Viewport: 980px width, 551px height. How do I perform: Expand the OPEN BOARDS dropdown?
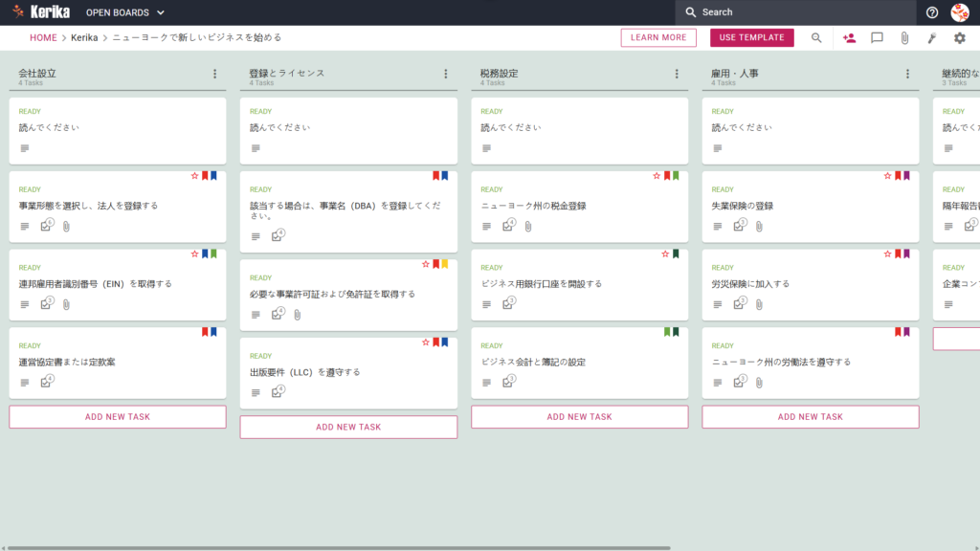[x=125, y=12]
